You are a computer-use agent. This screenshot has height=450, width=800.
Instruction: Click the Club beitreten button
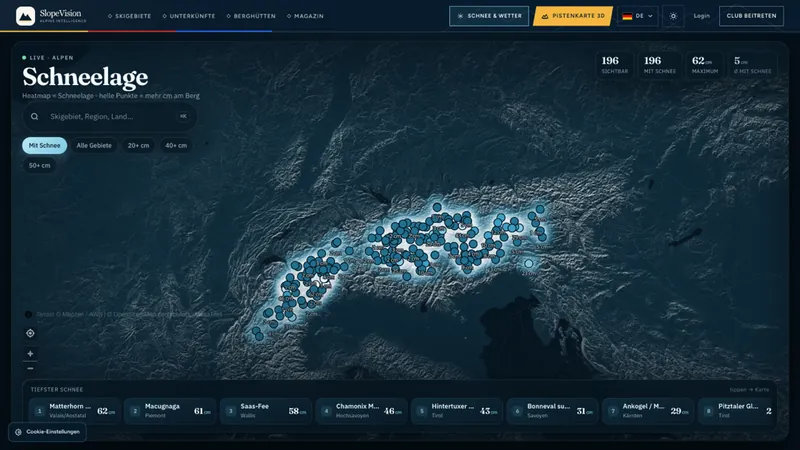[751, 16]
